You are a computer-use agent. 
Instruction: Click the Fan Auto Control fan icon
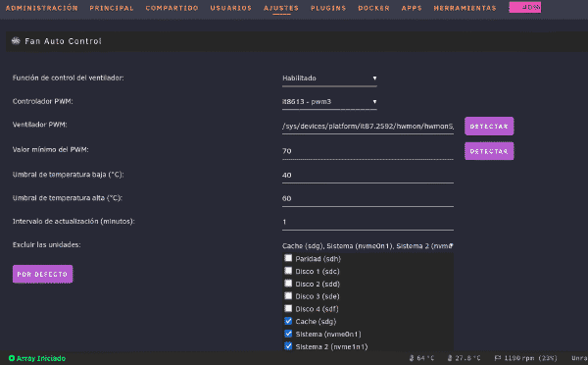(x=16, y=41)
